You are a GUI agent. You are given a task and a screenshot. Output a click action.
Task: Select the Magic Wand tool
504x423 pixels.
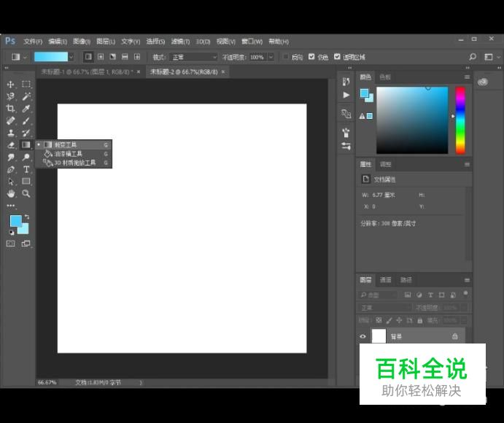coord(26,96)
